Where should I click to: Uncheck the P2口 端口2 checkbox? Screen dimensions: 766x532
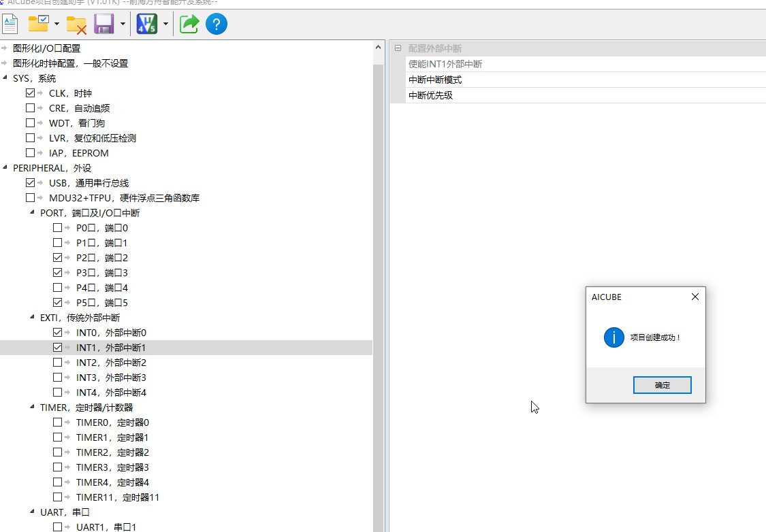coord(58,257)
